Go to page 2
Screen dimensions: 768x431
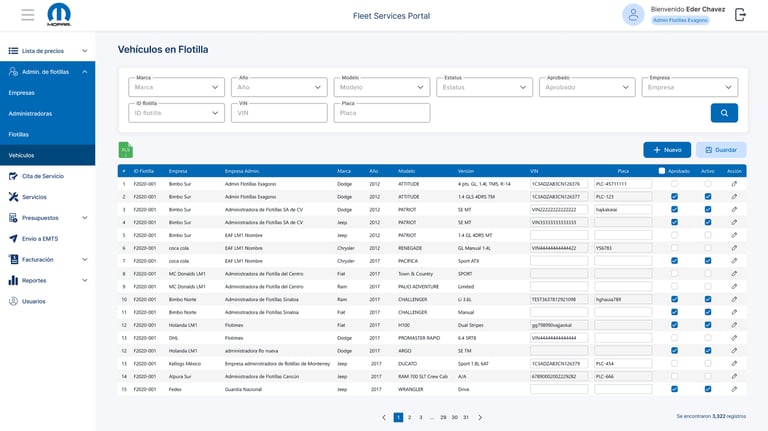click(409, 417)
